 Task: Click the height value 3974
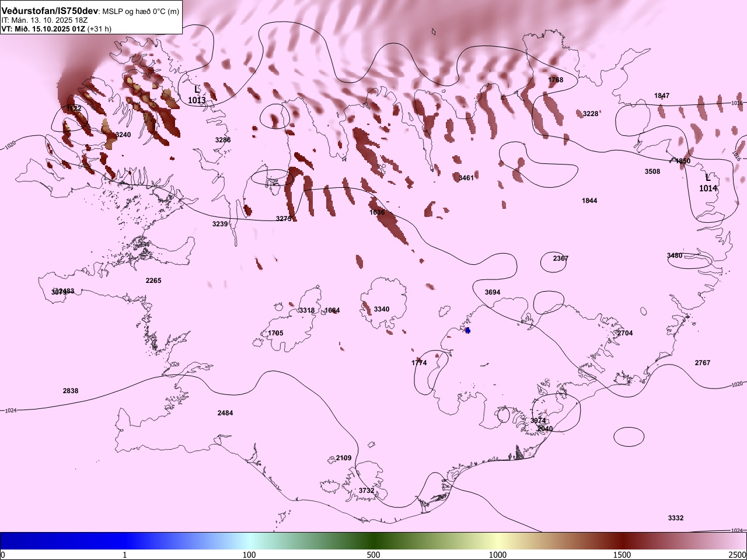(538, 421)
